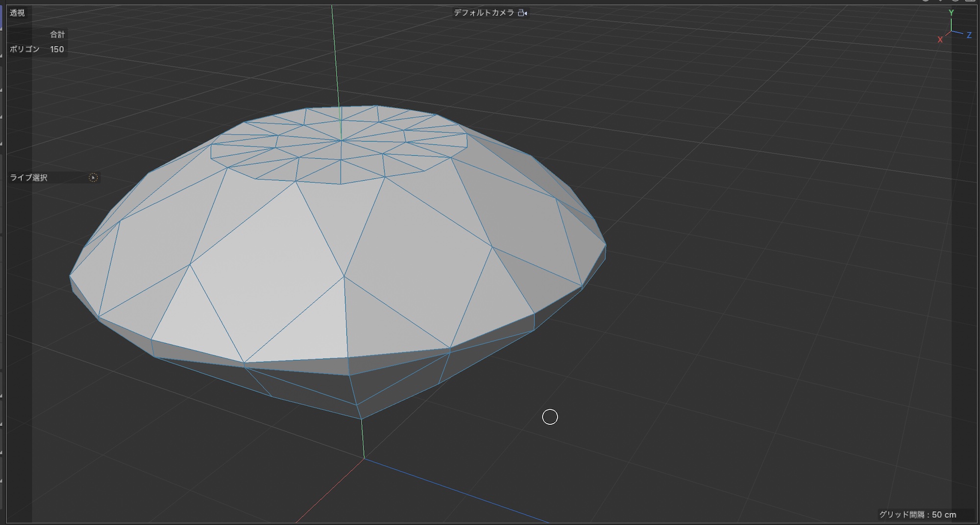Select the bottom apex point of the gem
This screenshot has width=980, height=525.
(x=362, y=419)
